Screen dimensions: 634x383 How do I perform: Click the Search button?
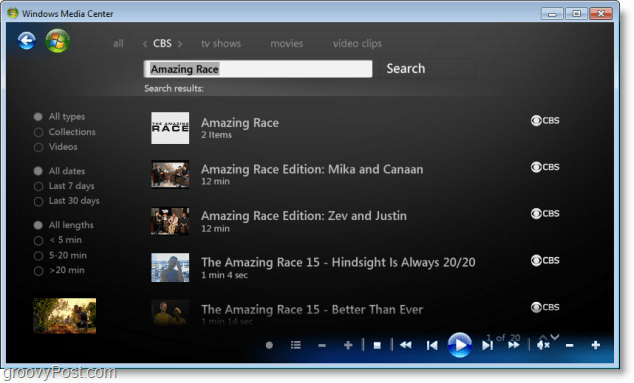click(x=427, y=68)
